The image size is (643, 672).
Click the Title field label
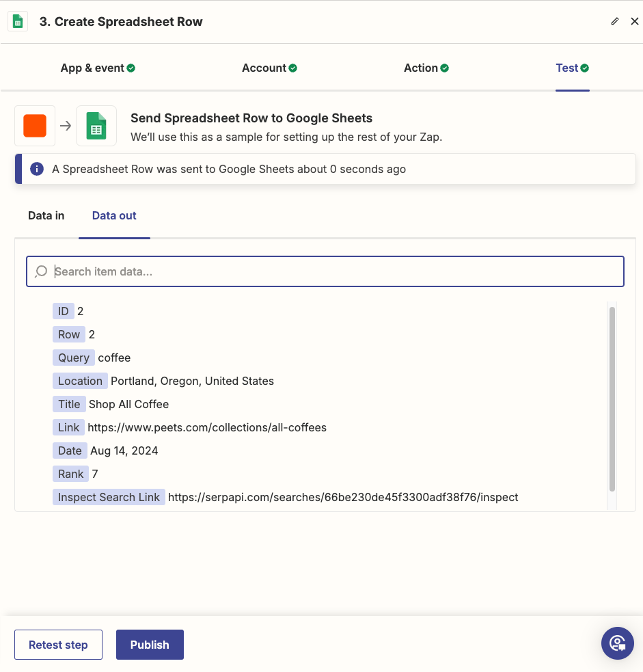coord(69,404)
